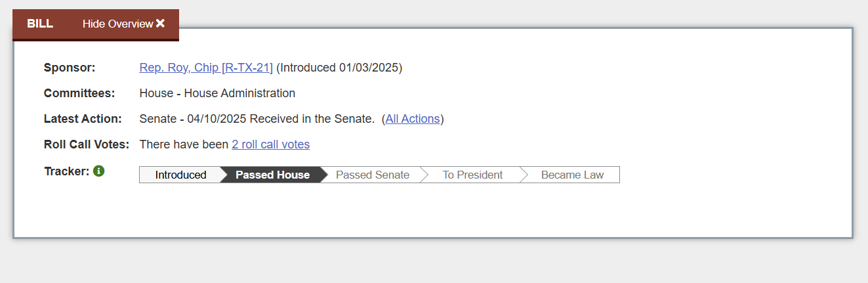Click the Passed House tracker step
This screenshot has width=868, height=283.
click(272, 175)
